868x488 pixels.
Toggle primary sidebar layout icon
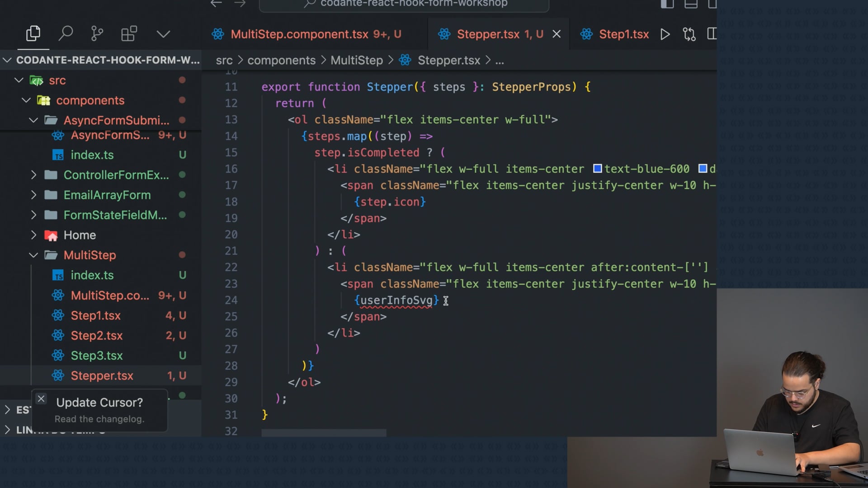[667, 4]
